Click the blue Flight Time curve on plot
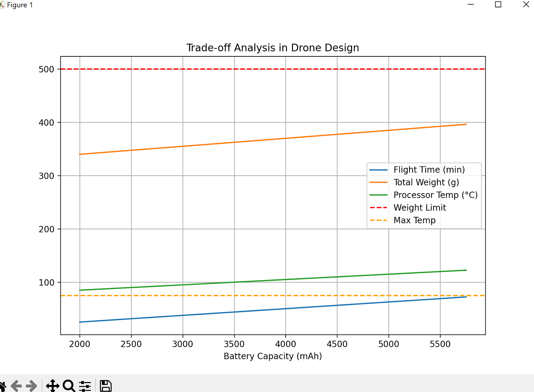Image resolution: width=534 pixels, height=392 pixels. point(273,310)
